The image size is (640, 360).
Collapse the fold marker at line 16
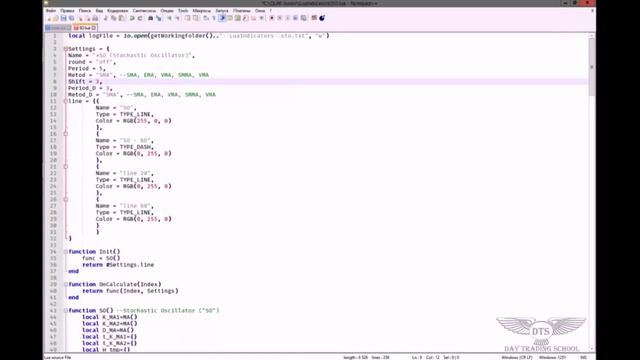pyautogui.click(x=66, y=134)
